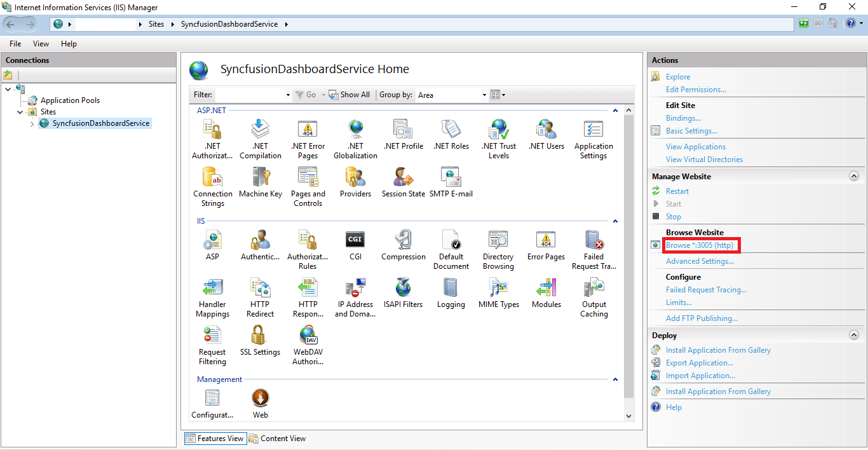The width and height of the screenshot is (868, 450).
Task: Select the Compression feature
Action: (403, 245)
